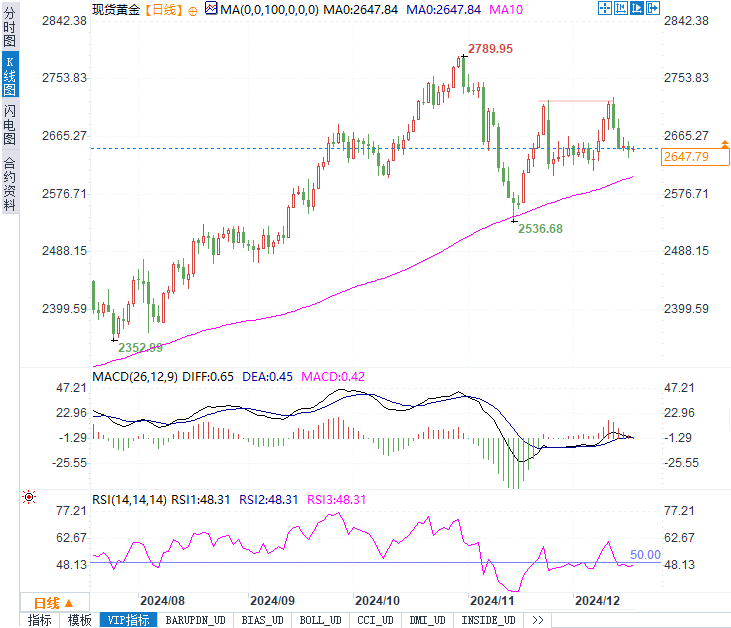The height and width of the screenshot is (628, 731).
Task: Click the orange 【日线】 period label
Action: click(164, 9)
